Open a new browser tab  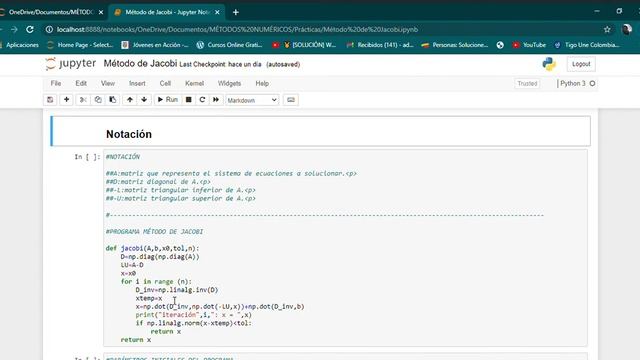point(236,12)
